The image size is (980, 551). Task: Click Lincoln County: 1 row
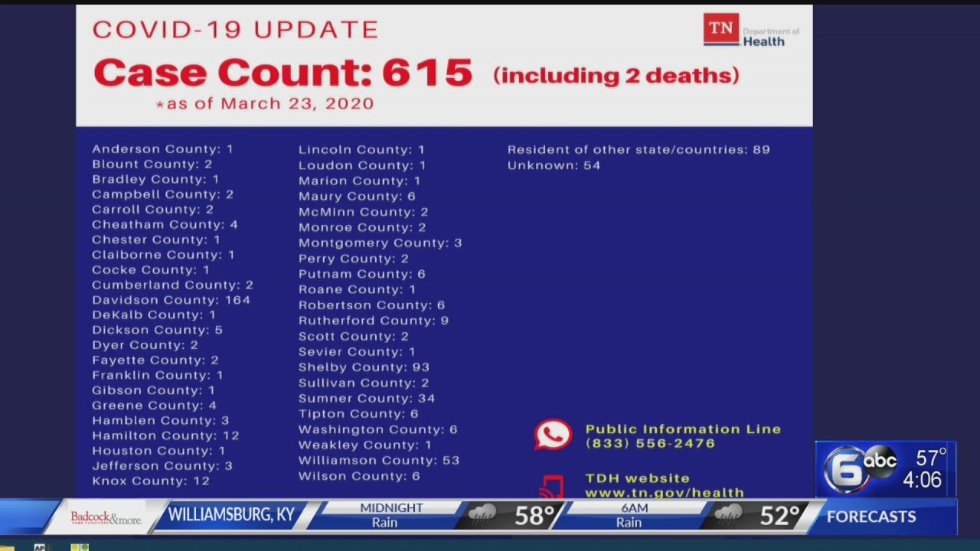[361, 150]
